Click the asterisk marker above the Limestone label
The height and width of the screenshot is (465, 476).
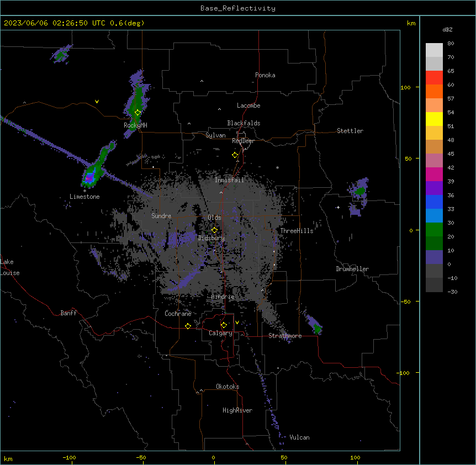84,191
